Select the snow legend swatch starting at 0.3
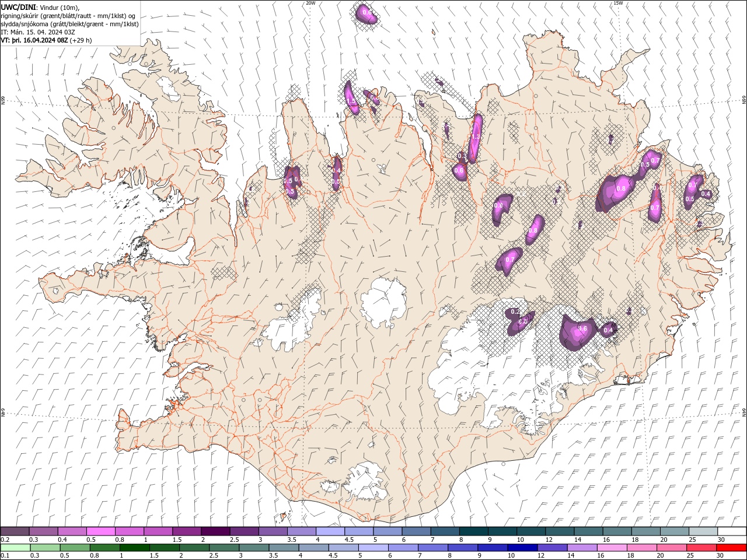Image resolution: width=747 pixels, height=560 pixels. 43,531
